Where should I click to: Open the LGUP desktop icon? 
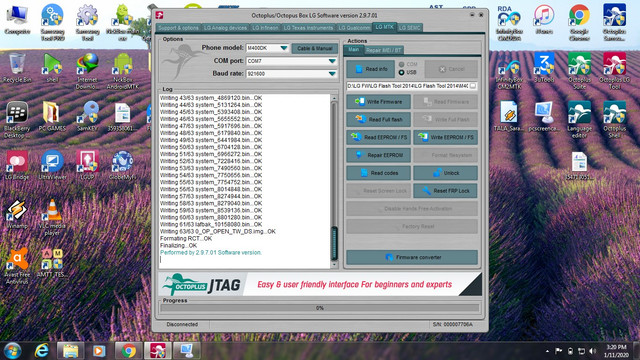click(x=87, y=164)
